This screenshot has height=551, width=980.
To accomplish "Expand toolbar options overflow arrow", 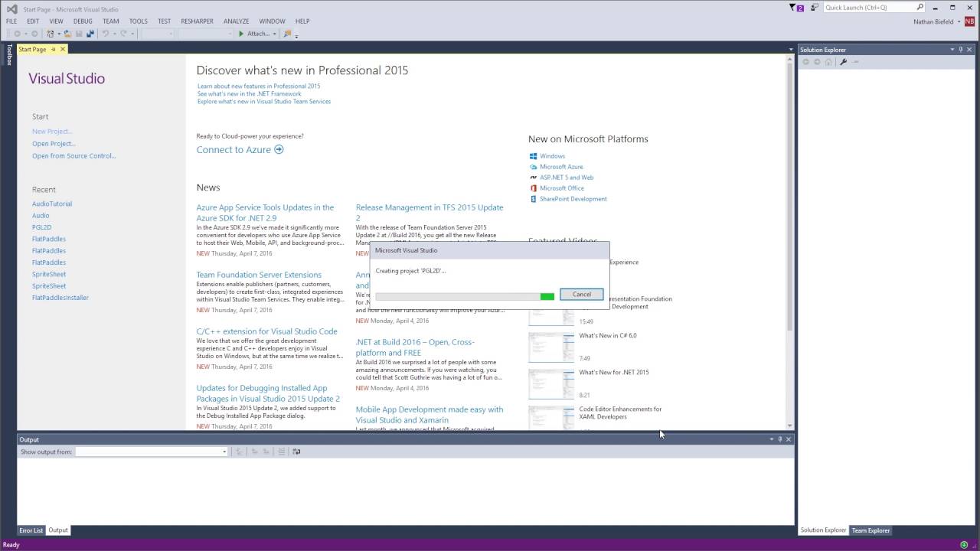I will pyautogui.click(x=296, y=36).
